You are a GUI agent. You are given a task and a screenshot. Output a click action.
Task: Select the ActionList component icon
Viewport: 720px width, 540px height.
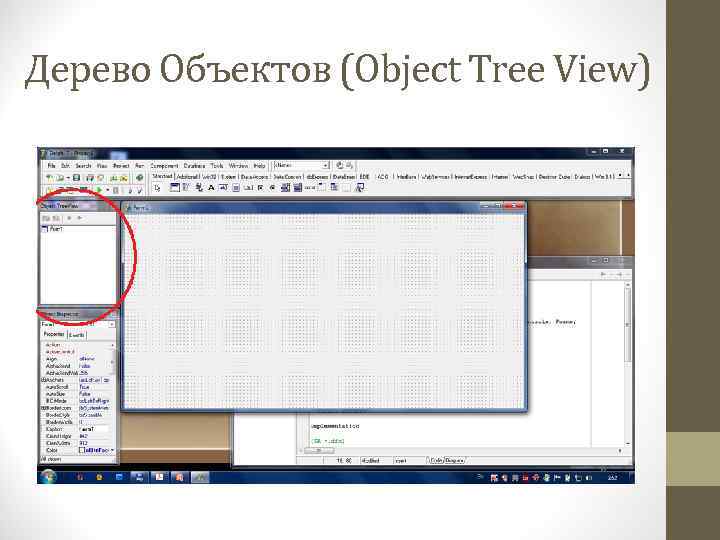pyautogui.click(x=360, y=187)
